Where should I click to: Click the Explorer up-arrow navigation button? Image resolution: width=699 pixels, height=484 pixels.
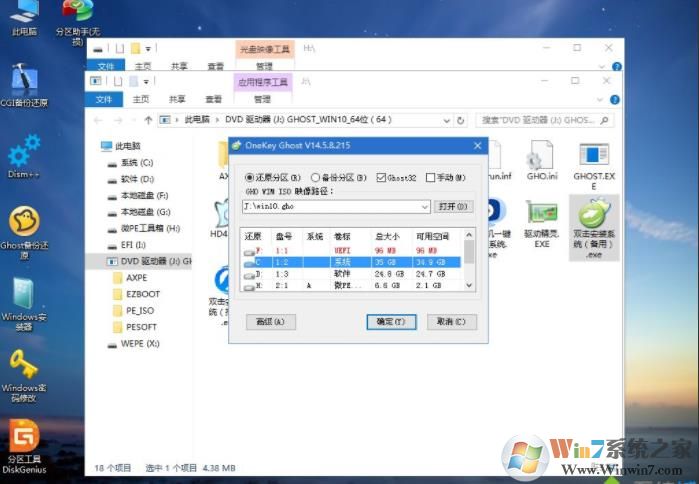(148, 120)
